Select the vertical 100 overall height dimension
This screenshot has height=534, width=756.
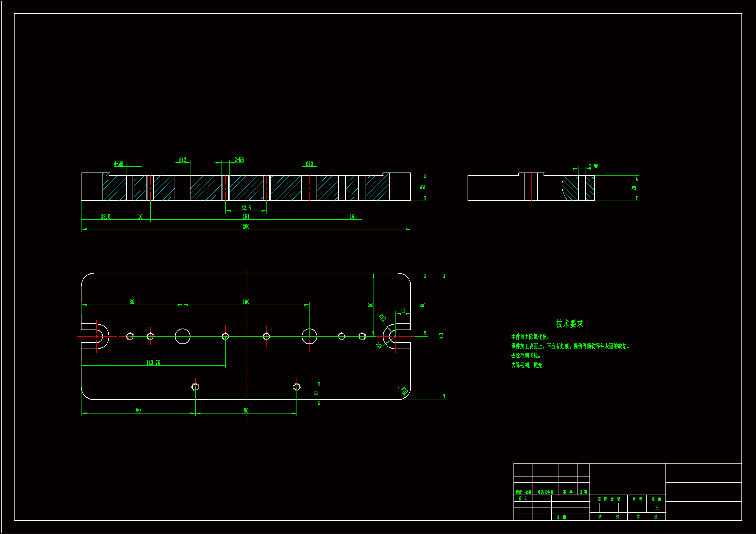441,336
